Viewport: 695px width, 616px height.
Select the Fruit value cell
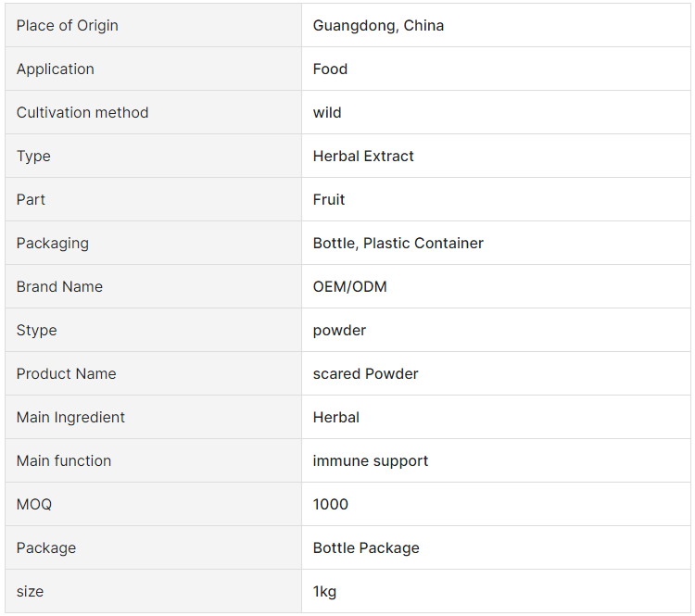click(x=496, y=199)
